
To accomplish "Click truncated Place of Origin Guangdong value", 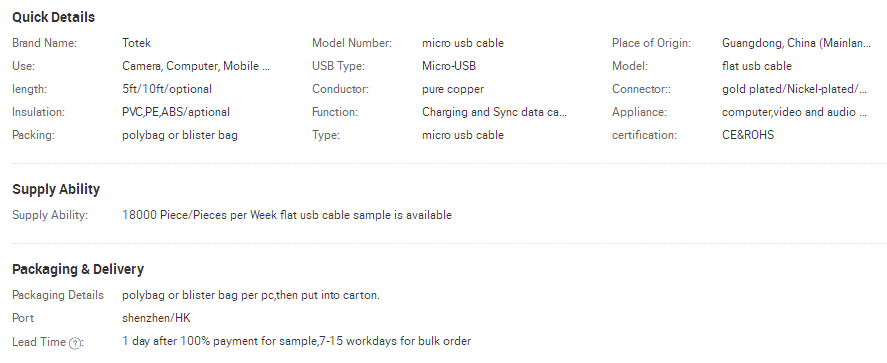I will pyautogui.click(x=796, y=43).
